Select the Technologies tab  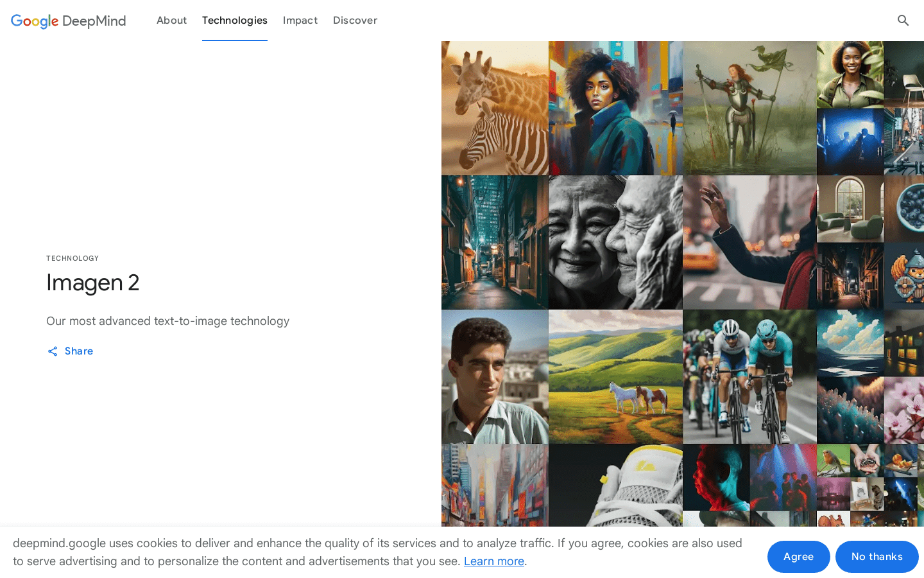point(235,21)
